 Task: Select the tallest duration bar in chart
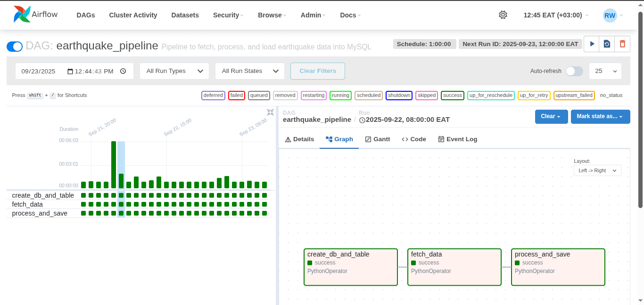[x=114, y=164]
